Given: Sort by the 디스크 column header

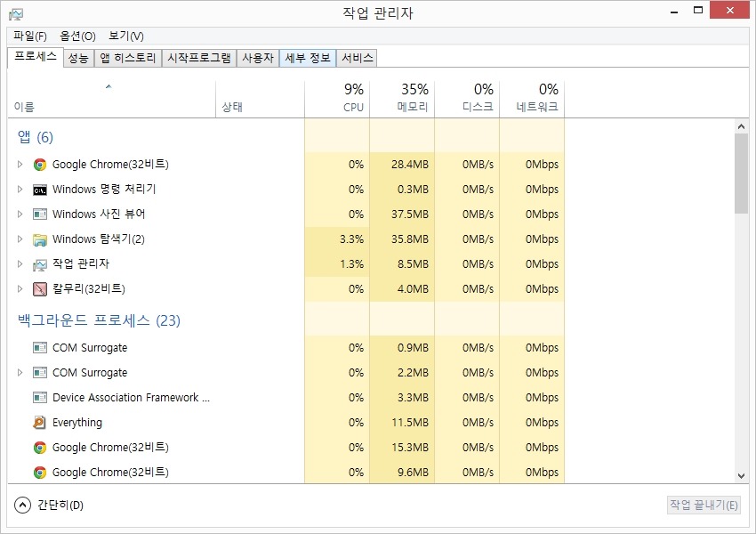Looking at the screenshot, I should click(x=467, y=100).
